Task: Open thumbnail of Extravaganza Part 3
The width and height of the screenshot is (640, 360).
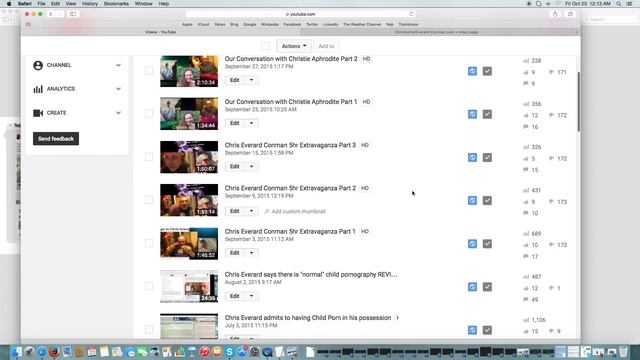Action: click(x=189, y=157)
